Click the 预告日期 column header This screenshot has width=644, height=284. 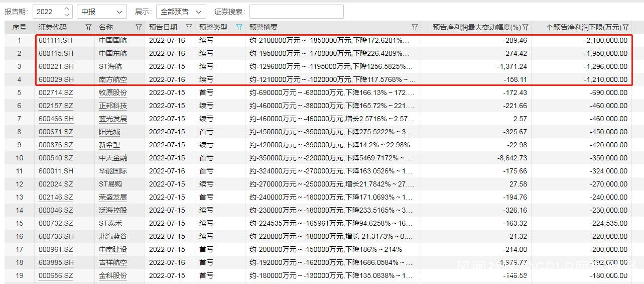[163, 27]
